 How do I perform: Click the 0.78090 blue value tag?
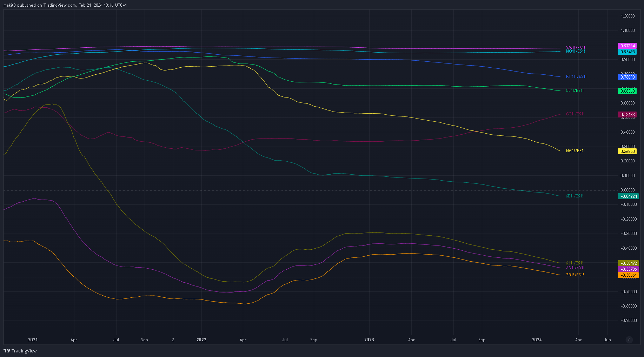(627, 77)
